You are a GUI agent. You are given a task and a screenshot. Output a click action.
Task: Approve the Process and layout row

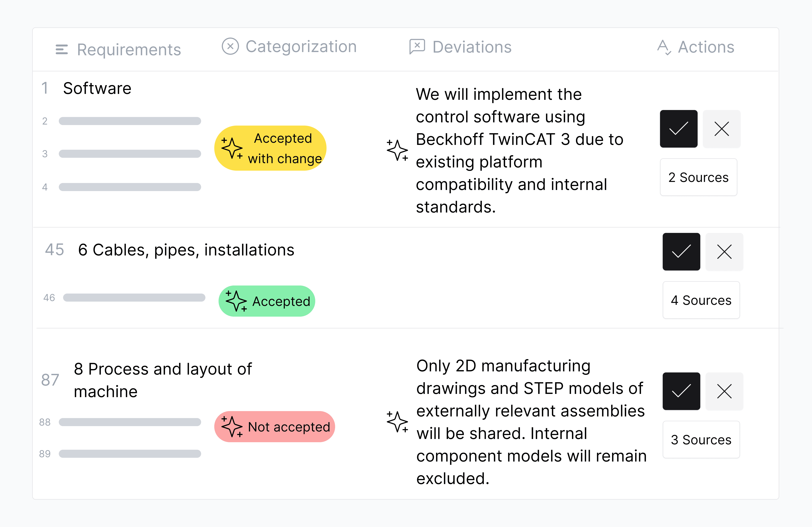[681, 391]
